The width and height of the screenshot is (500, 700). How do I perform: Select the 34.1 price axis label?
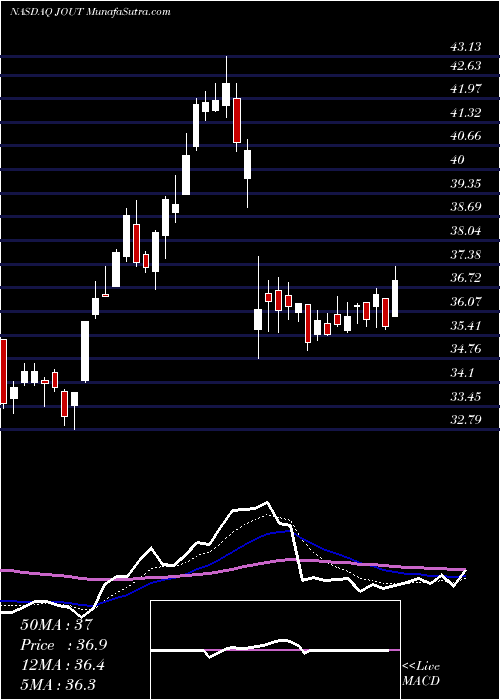[461, 373]
